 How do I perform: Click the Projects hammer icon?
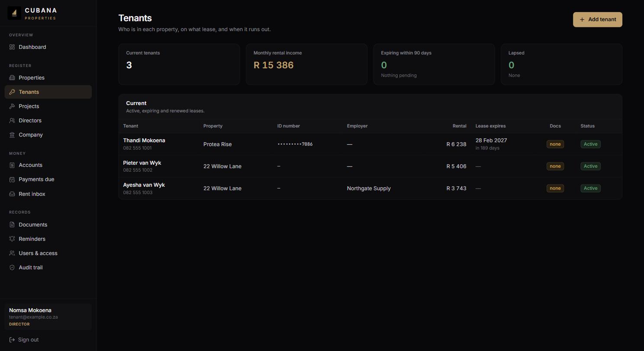[x=12, y=106]
